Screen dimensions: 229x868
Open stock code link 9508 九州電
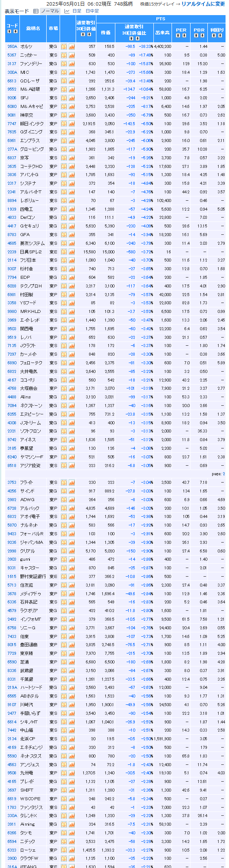12,773
